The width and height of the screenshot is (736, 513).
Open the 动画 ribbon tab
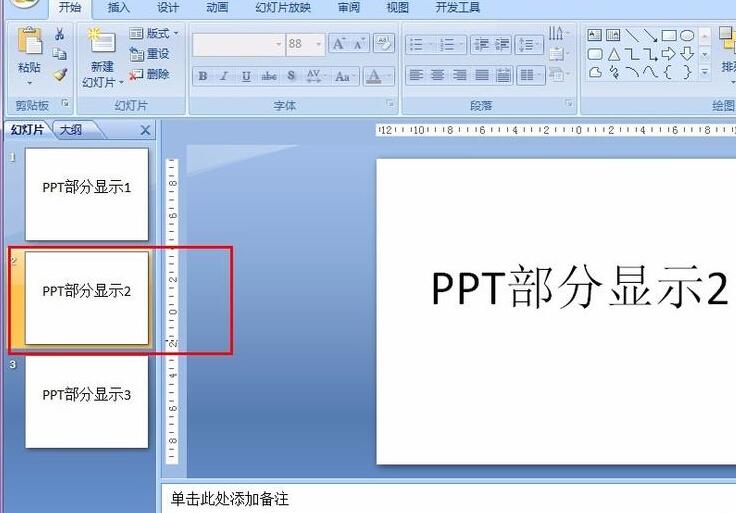217,8
